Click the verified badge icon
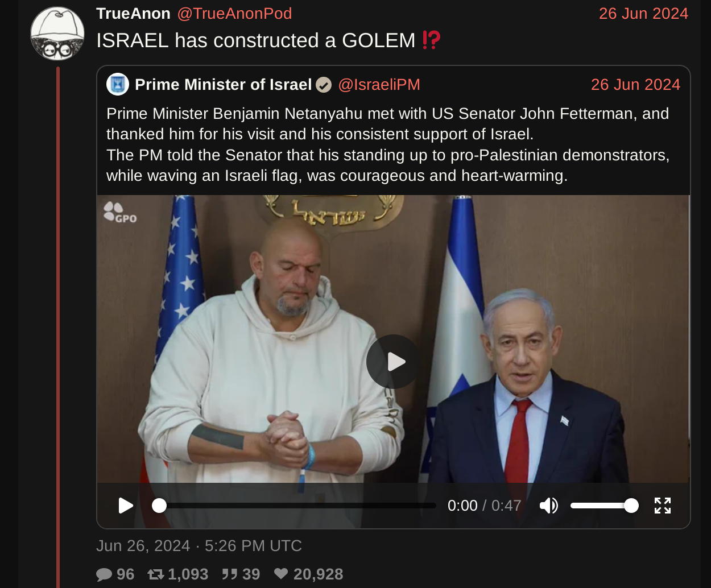This screenshot has height=588, width=711. tap(324, 85)
